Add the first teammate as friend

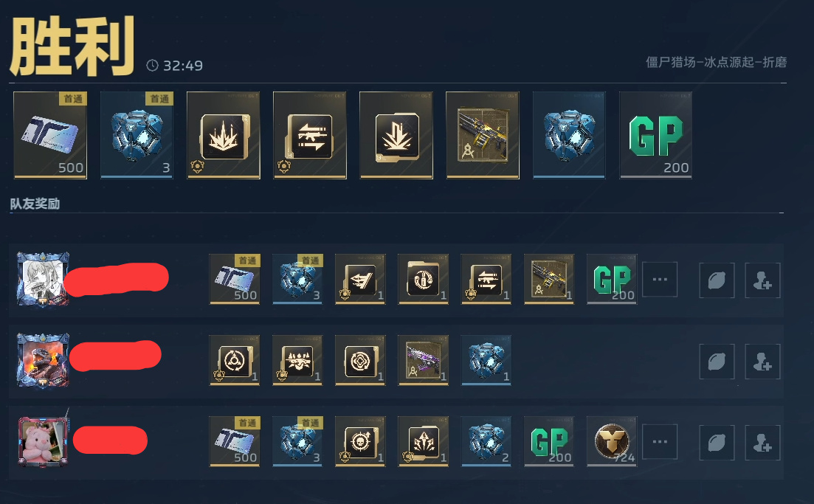pyautogui.click(x=762, y=280)
